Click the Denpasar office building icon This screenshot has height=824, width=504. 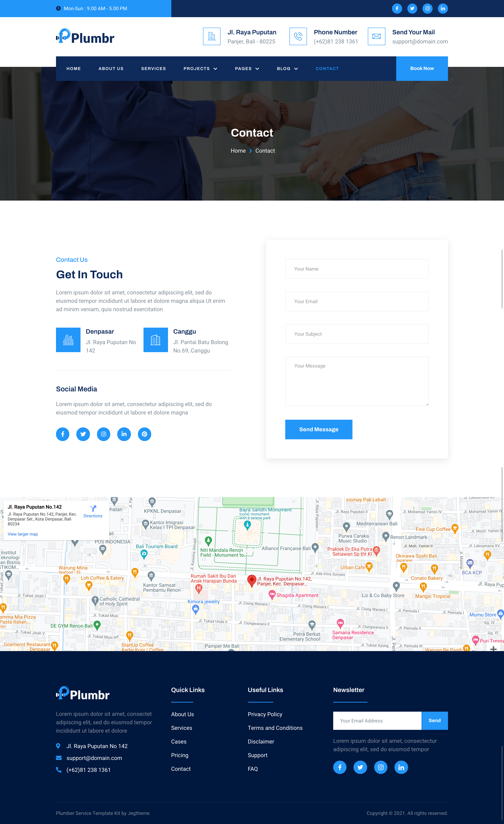pyautogui.click(x=68, y=340)
